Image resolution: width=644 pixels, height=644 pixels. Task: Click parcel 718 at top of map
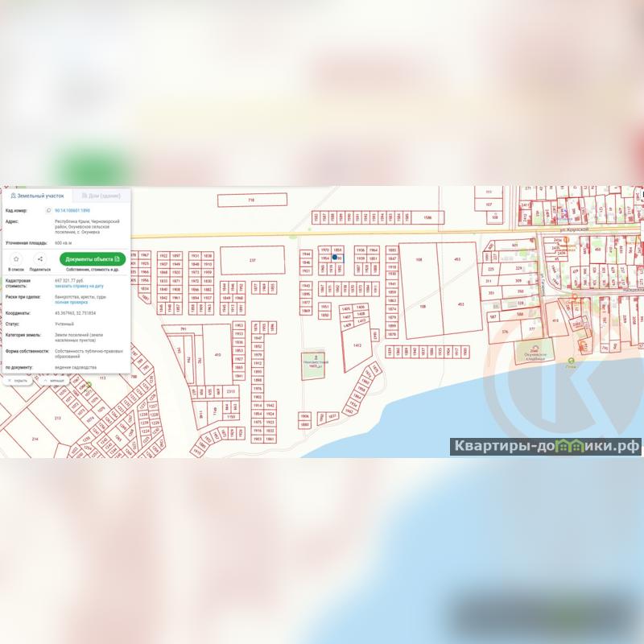250,200
